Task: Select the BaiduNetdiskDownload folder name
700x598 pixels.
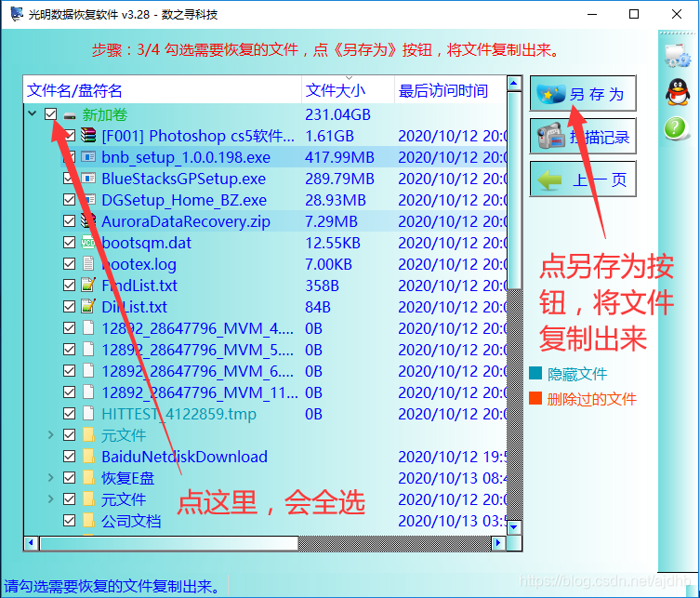Action: tap(184, 457)
